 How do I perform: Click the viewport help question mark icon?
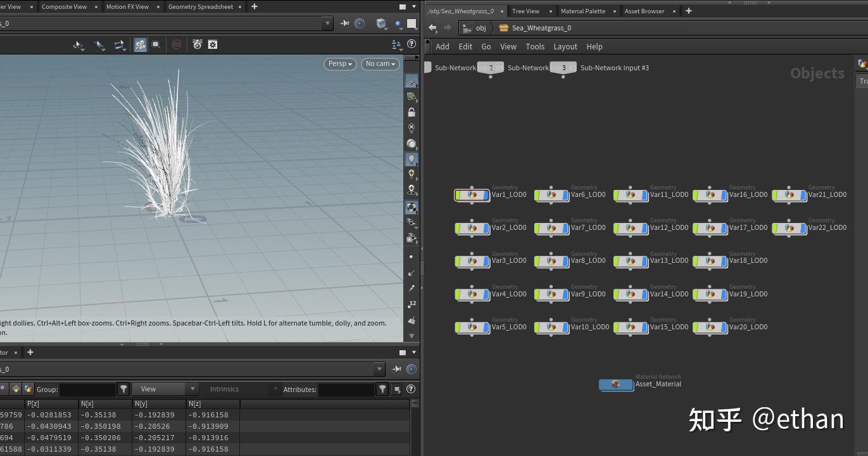coord(412,45)
